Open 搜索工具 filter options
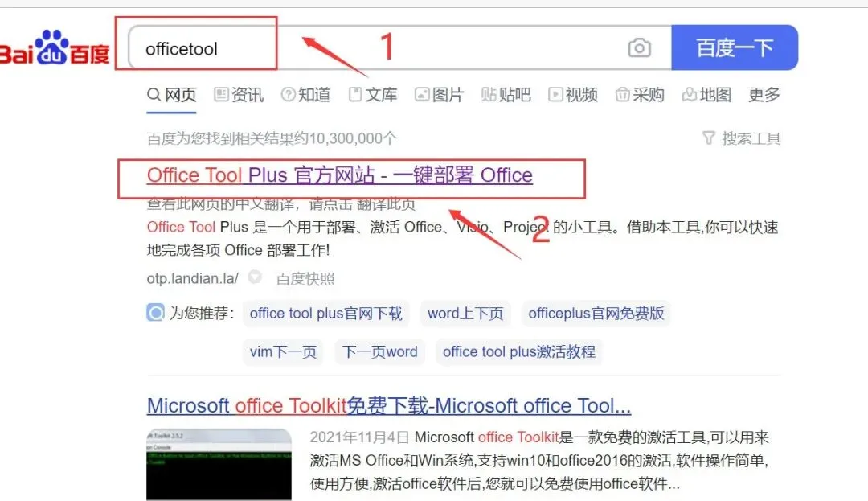Viewport: 868px width, 501px height. 741,138
